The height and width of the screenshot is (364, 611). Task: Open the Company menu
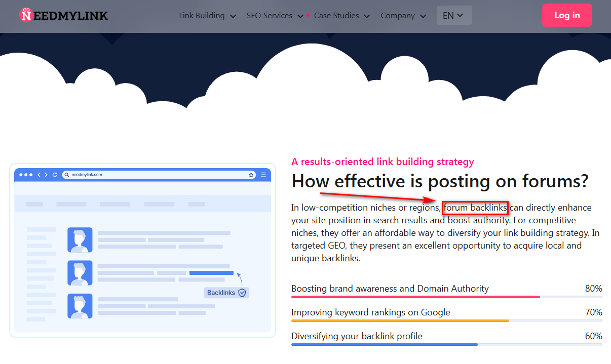click(404, 16)
